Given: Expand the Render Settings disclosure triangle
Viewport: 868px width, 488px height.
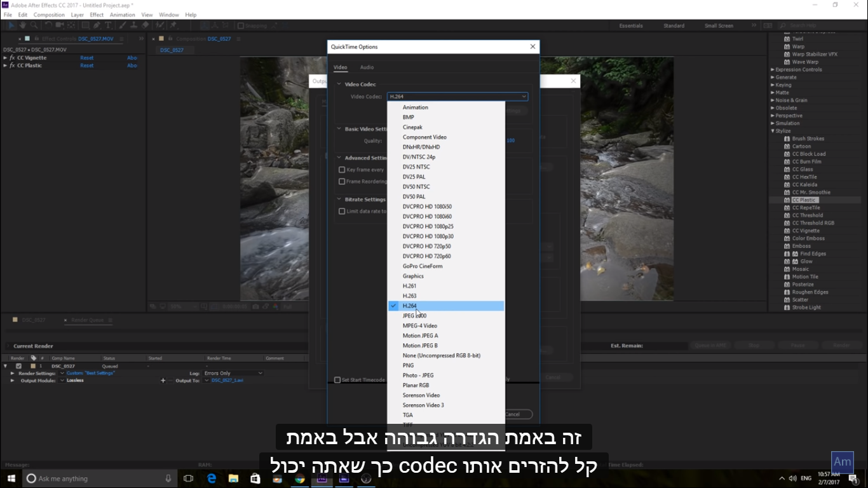Looking at the screenshot, I should pos(13,373).
